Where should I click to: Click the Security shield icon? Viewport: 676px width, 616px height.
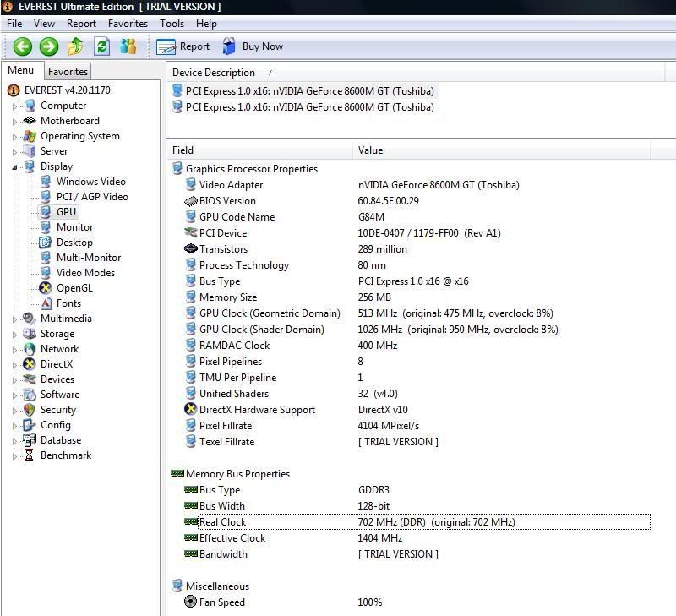pos(30,410)
